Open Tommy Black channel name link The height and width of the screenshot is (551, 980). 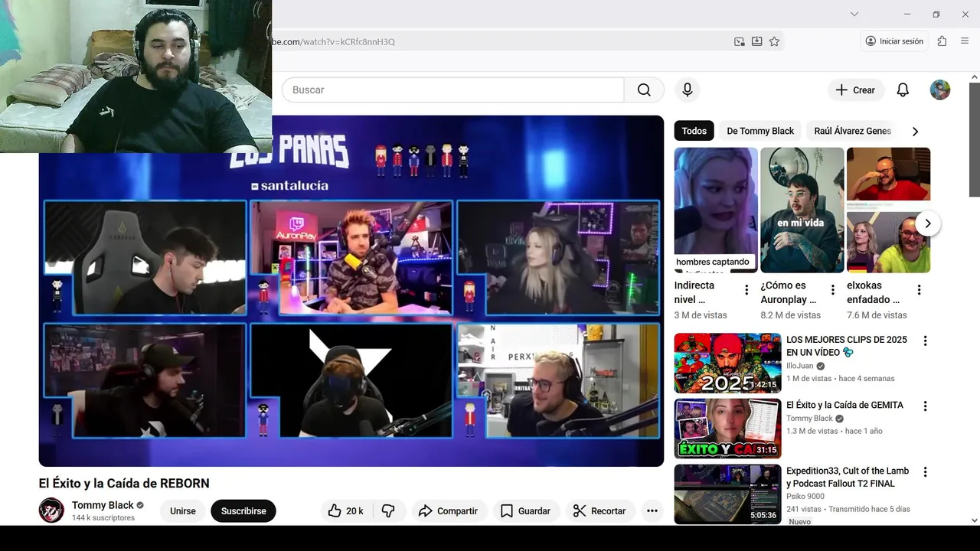point(103,505)
